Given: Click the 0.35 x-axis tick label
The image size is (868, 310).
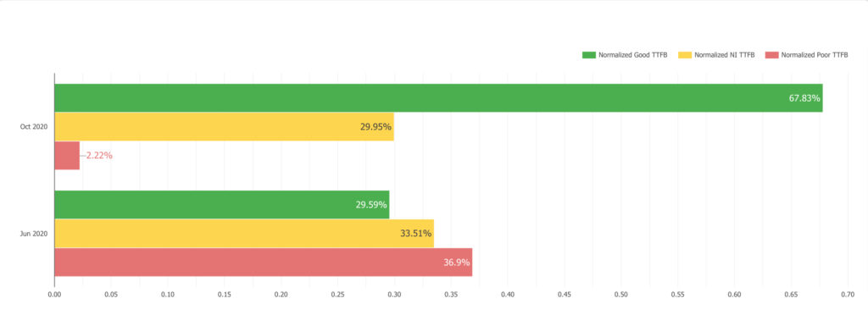Looking at the screenshot, I should click(451, 294).
